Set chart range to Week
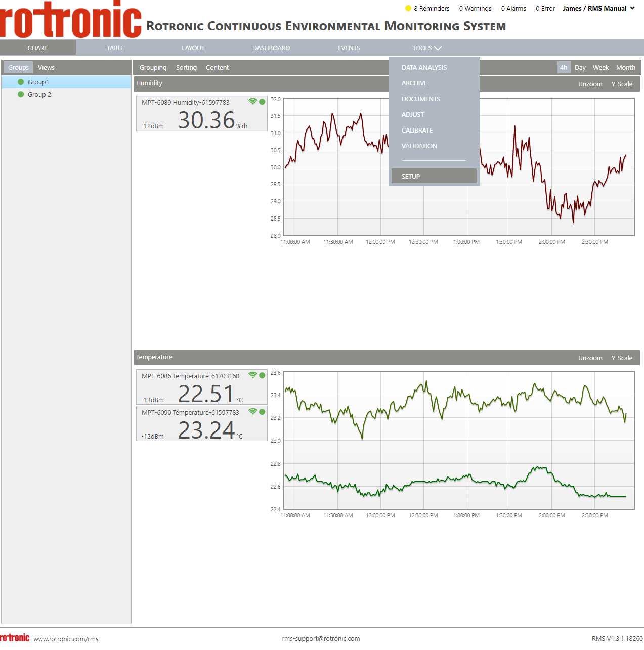Viewport: 644px width, 650px height. (601, 67)
